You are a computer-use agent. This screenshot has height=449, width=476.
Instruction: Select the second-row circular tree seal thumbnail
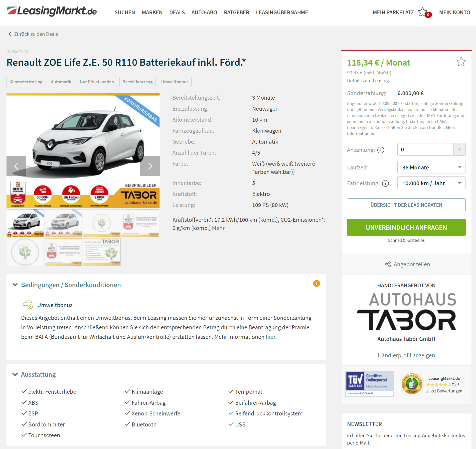coord(25,252)
